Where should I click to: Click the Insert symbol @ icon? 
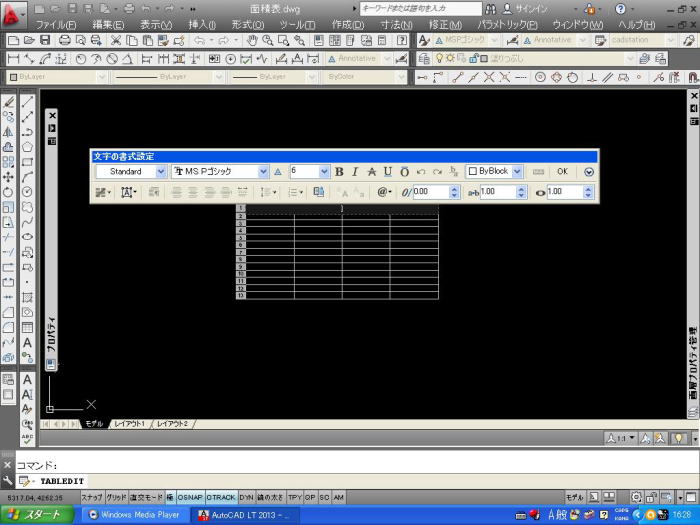pos(384,192)
